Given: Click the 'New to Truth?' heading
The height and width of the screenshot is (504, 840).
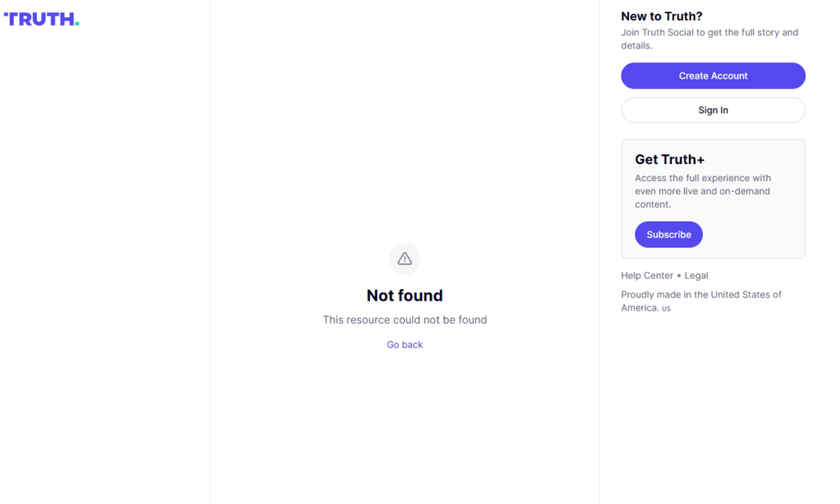Looking at the screenshot, I should click(661, 16).
